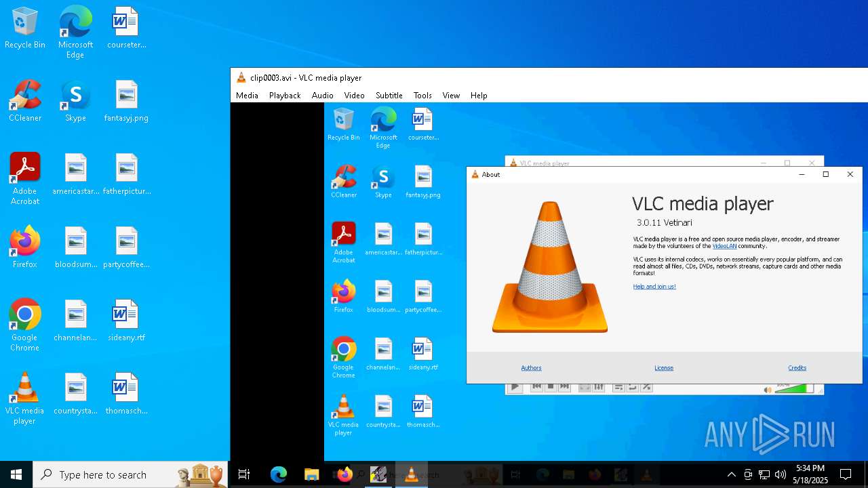Open the License link in About dialog

click(x=664, y=368)
